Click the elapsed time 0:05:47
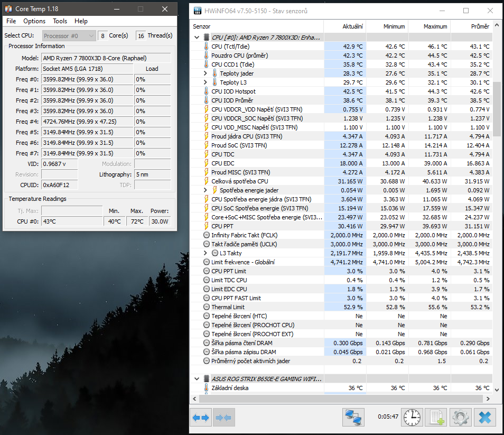Screen dimensions: 504x435 pyautogui.click(x=388, y=417)
